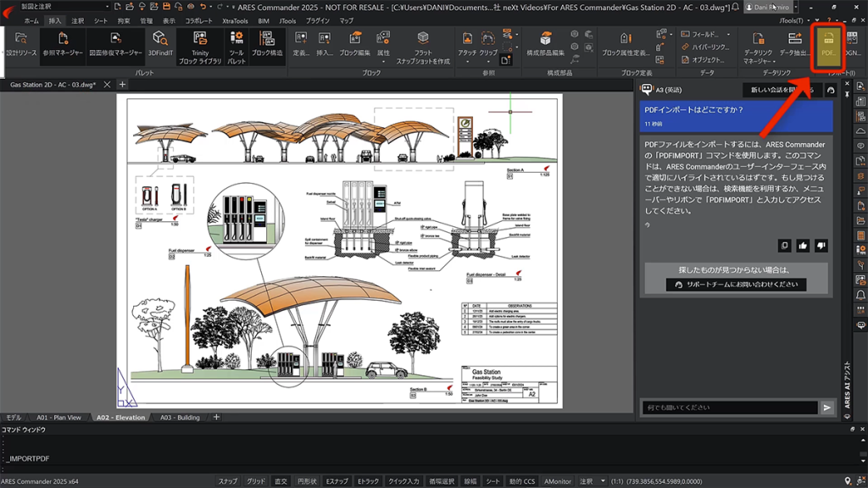The width and height of the screenshot is (868, 488).
Task: Select the highlighted PDF import tool
Action: 830,47
